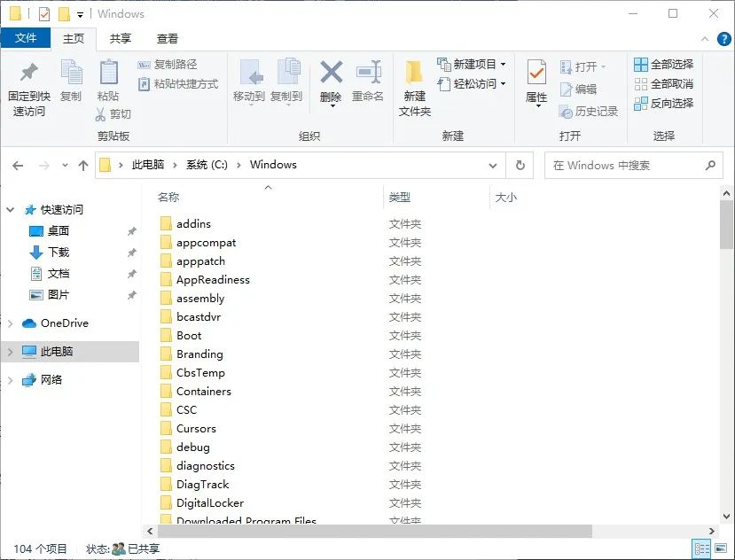The height and width of the screenshot is (560, 735).
Task: Click Select all (全部选择)
Action: (x=663, y=64)
